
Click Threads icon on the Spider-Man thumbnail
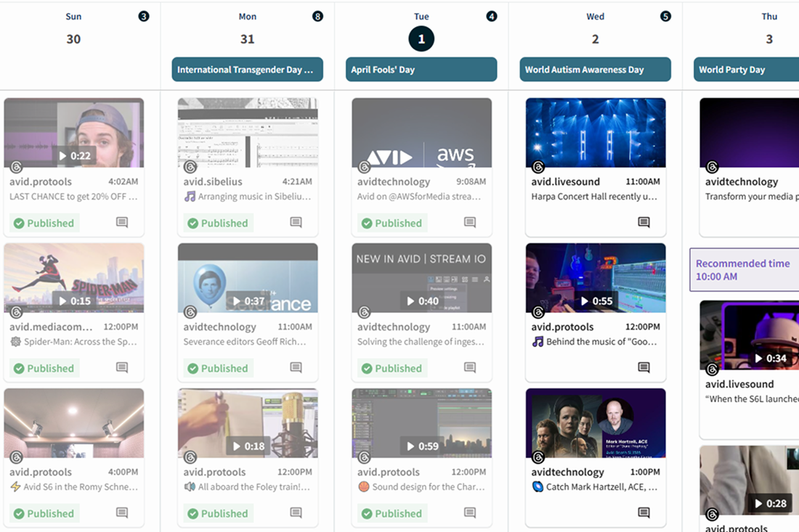(x=16, y=312)
